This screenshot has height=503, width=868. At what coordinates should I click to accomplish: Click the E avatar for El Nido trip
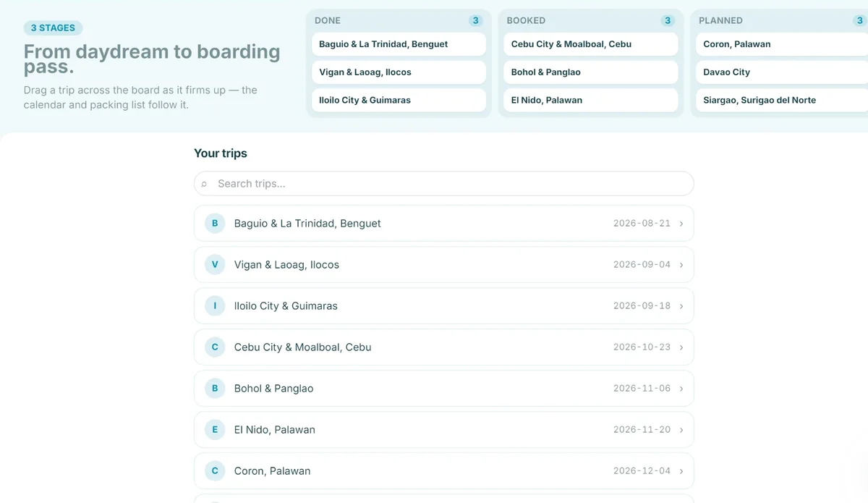tap(215, 429)
